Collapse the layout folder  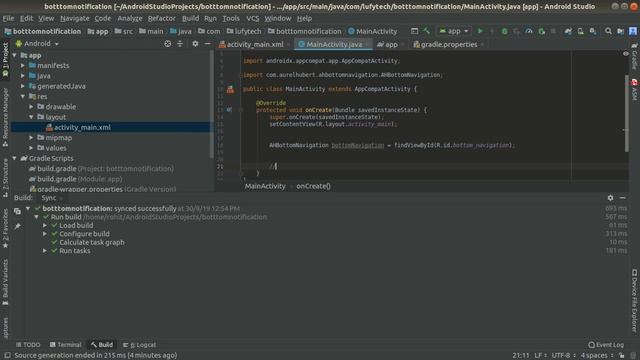click(x=31, y=117)
